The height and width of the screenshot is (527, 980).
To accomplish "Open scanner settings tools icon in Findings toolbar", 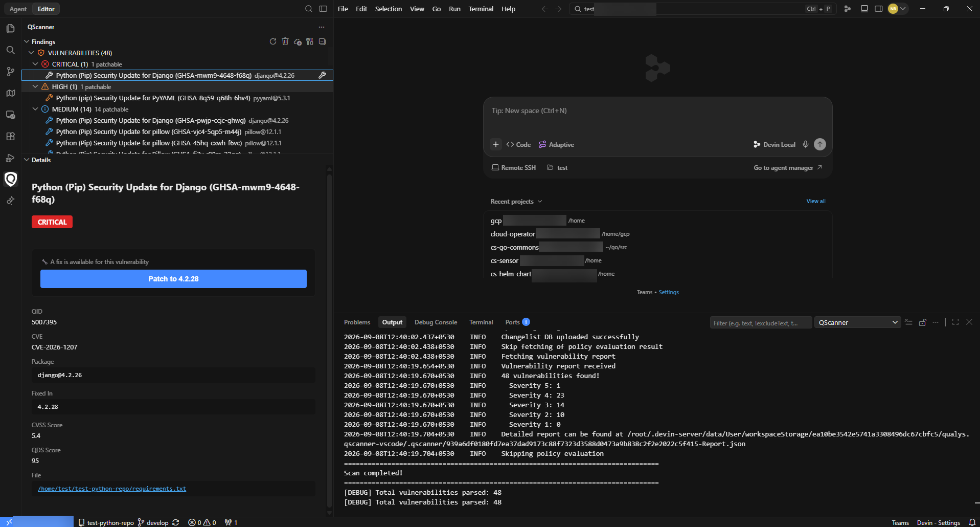I will coord(310,41).
